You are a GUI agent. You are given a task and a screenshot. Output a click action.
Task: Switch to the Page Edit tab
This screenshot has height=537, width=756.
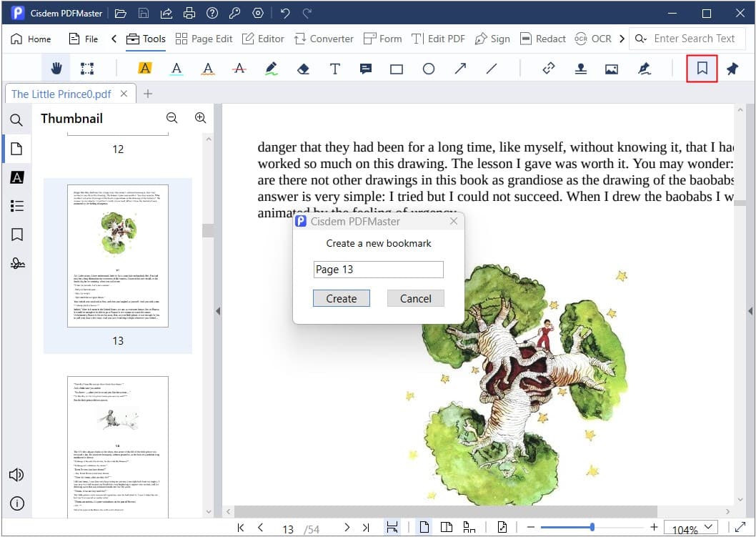point(204,39)
